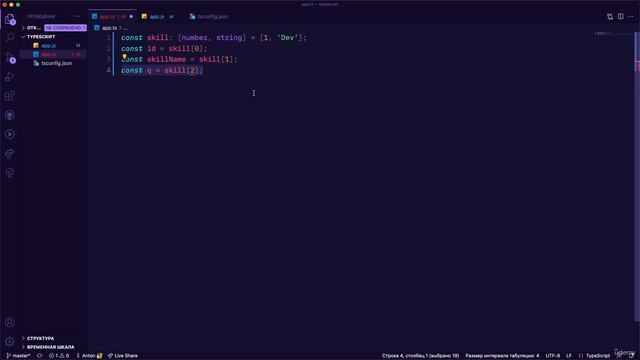Open Explorer panel more actions (ellipsis)

[78, 16]
